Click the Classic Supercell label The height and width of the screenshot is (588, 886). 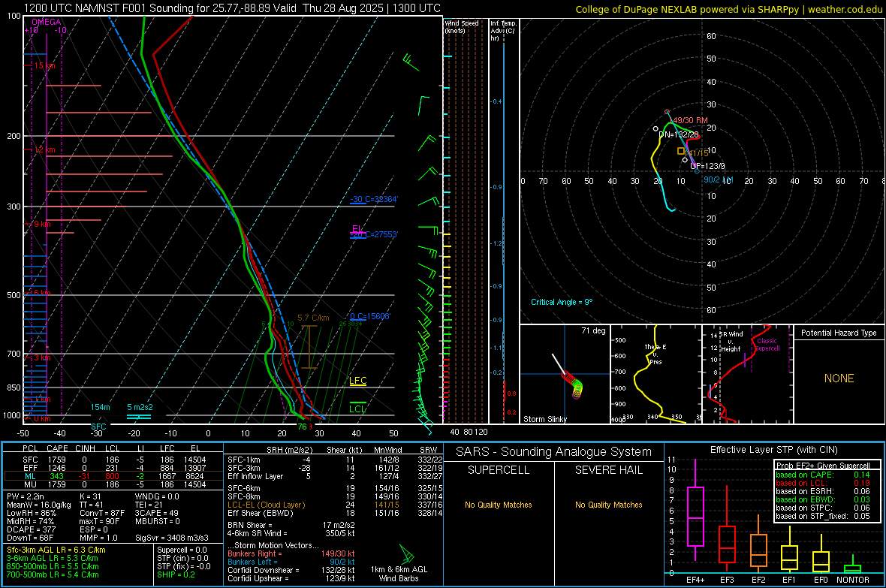[767, 345]
